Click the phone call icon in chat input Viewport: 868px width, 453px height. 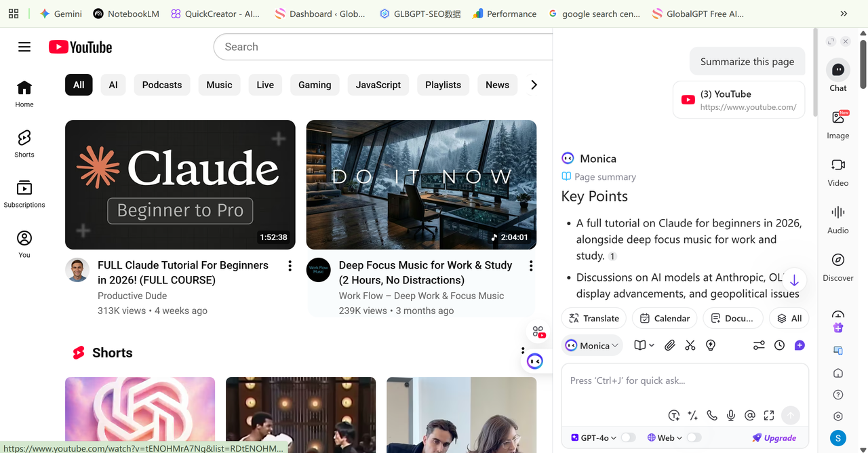click(712, 415)
